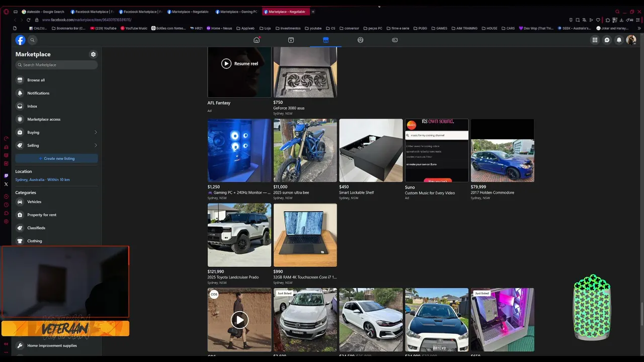The width and height of the screenshot is (644, 362).
Task: Open the HOUSE bookmarks folder
Action: (489, 28)
